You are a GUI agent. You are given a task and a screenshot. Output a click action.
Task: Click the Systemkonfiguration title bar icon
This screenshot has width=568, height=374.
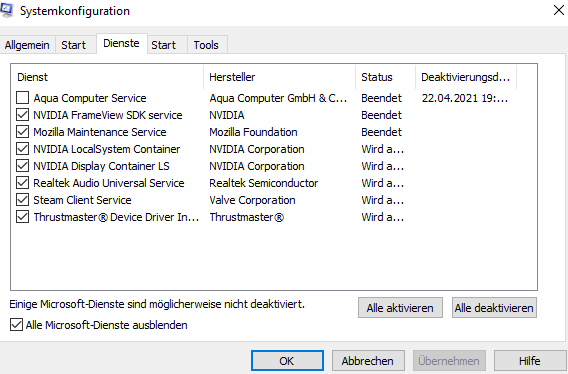tap(7, 10)
